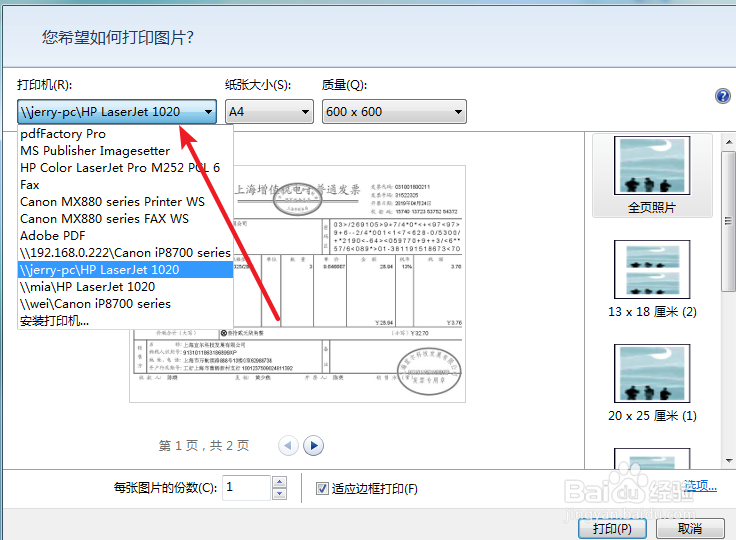Select \\192.168.0.222\Canon iP8700 series printer

[x=125, y=253]
